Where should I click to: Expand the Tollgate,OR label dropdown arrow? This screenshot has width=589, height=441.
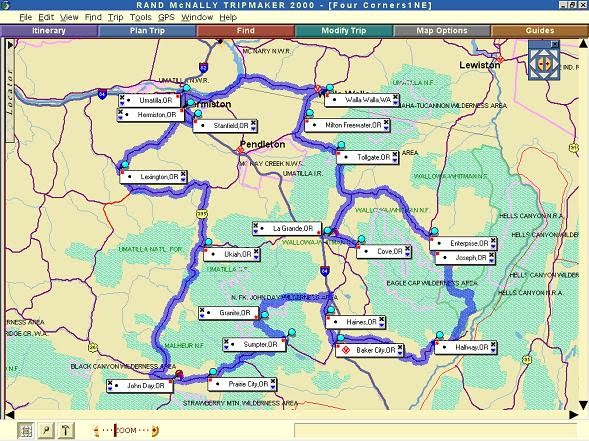395,160
